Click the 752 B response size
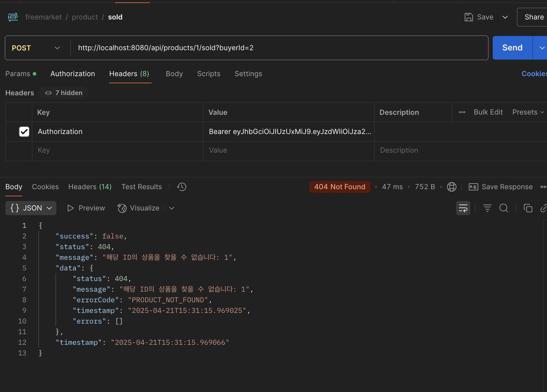 click(425, 187)
